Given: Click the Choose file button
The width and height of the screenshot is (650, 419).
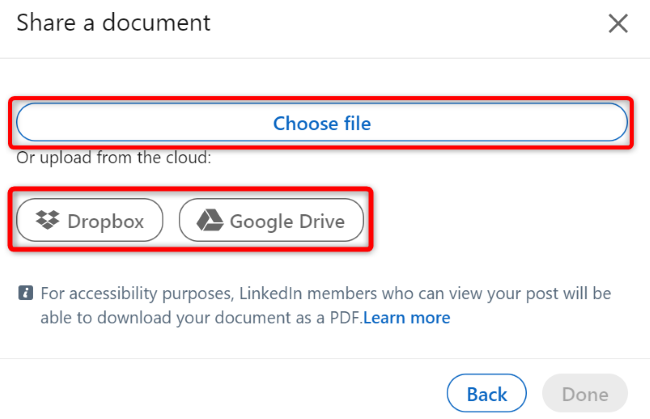Looking at the screenshot, I should pos(322,124).
